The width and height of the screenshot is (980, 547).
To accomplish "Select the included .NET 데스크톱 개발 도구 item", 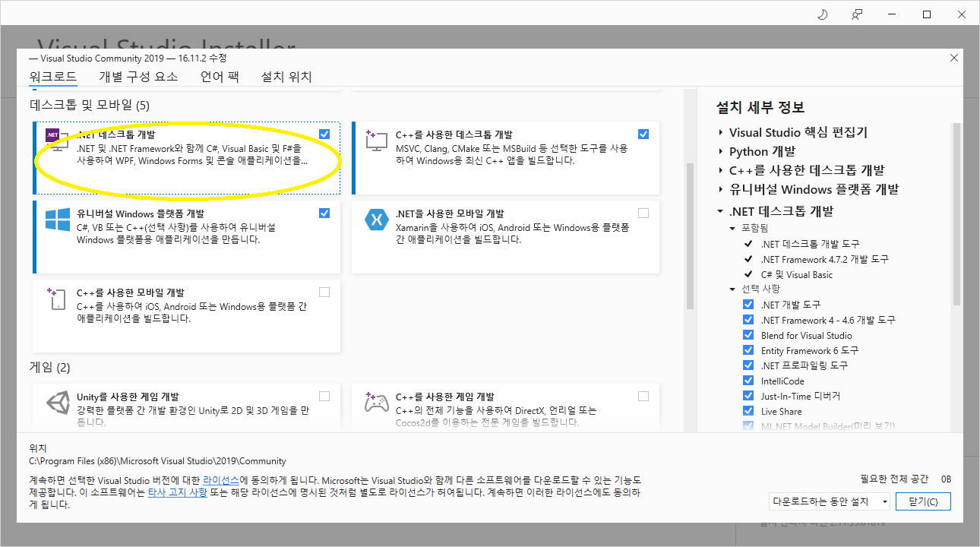I will pyautogui.click(x=811, y=244).
